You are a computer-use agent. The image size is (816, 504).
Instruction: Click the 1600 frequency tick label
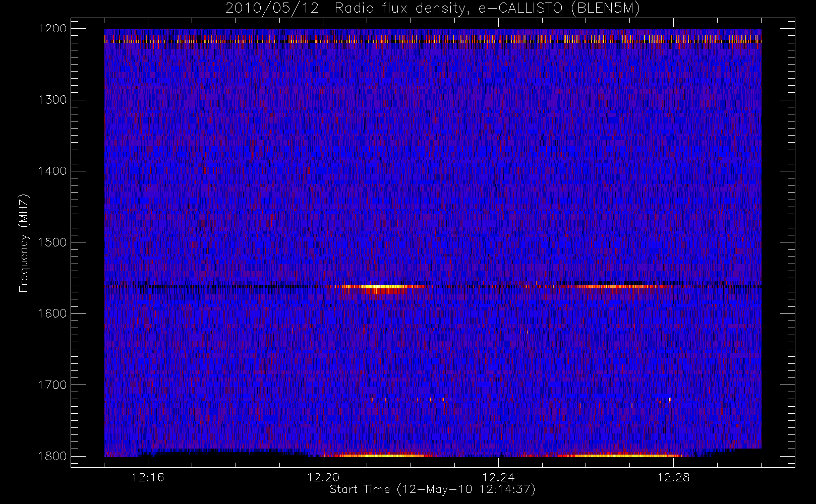[52, 313]
